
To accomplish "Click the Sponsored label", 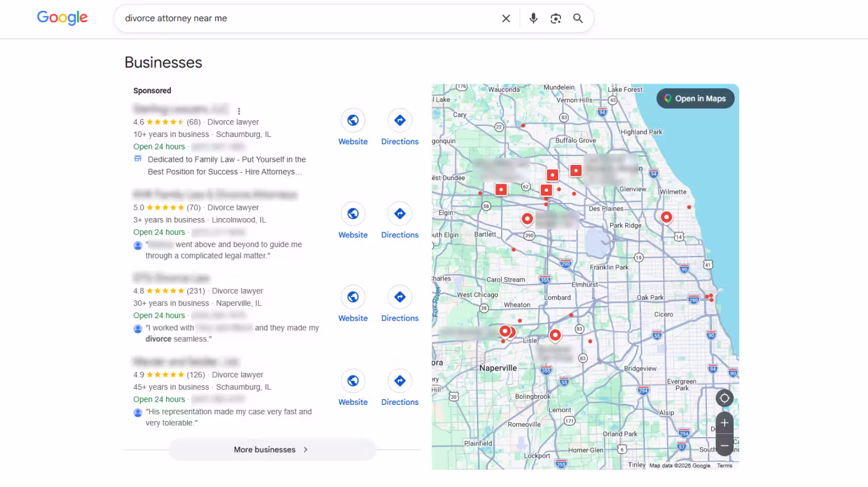I will point(152,90).
